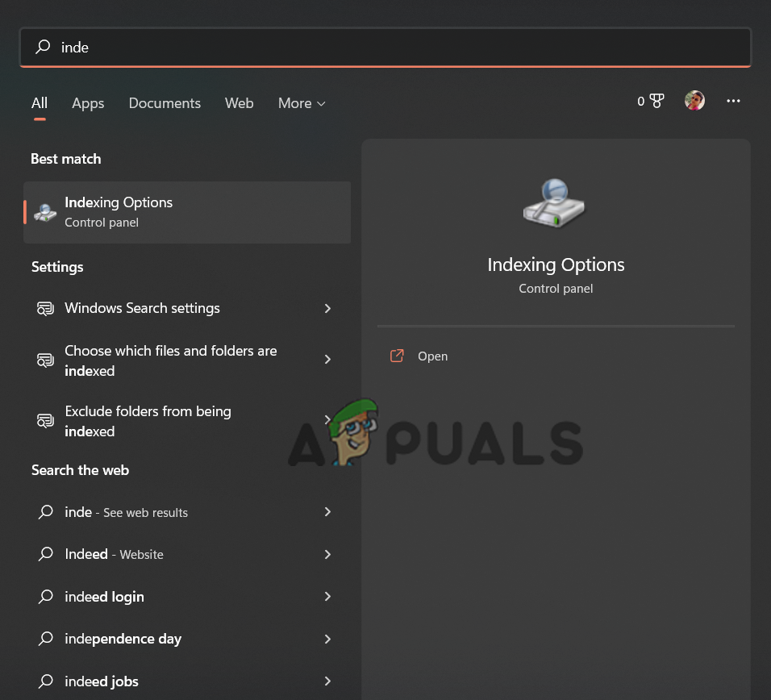Expand the 'inde - See web results' chevron
The height and width of the screenshot is (700, 771).
[327, 512]
